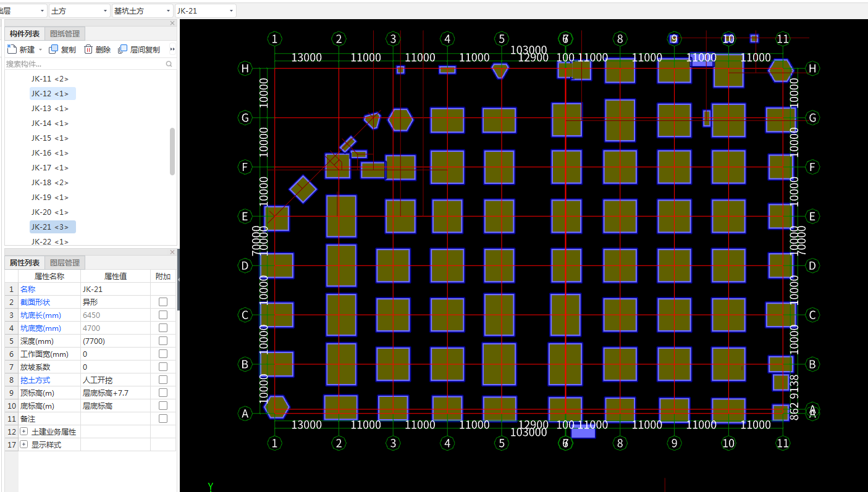Tick the 附加 checkbox for 工作面宽(mm)
The height and width of the screenshot is (492, 868).
163,354
